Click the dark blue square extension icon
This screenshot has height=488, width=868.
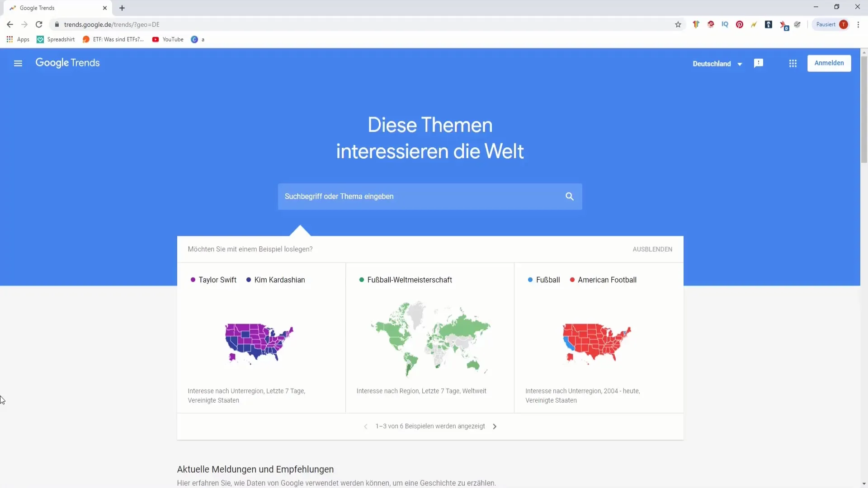(x=769, y=24)
